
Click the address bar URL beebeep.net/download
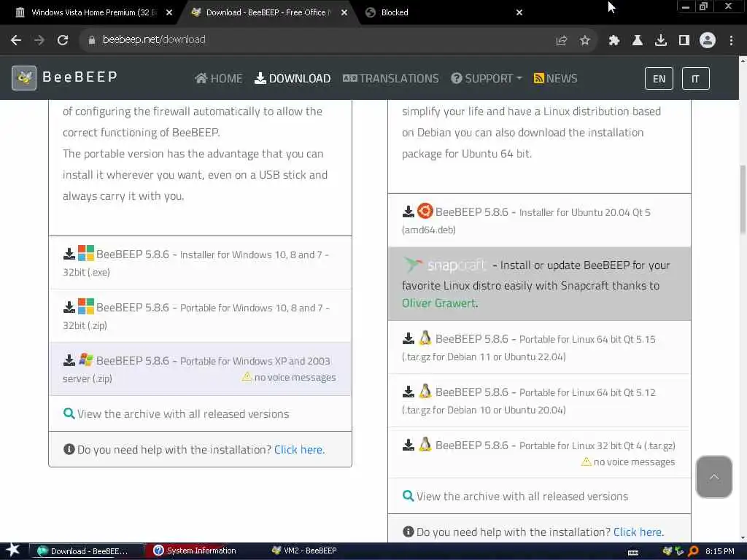pos(154,39)
